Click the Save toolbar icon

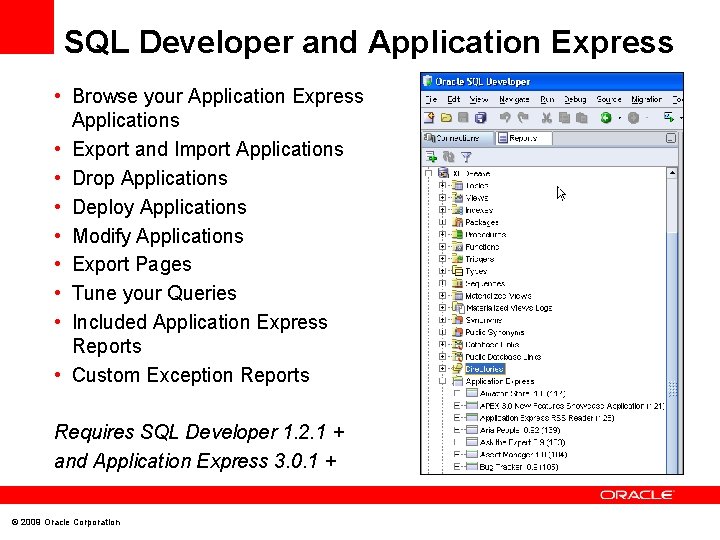[463, 118]
